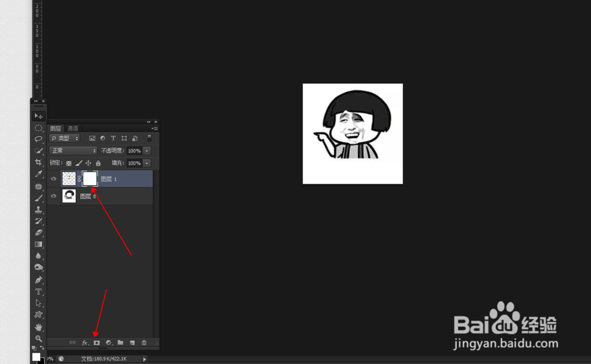591x364 pixels.
Task: Select the Path Selection tool
Action: 38,303
